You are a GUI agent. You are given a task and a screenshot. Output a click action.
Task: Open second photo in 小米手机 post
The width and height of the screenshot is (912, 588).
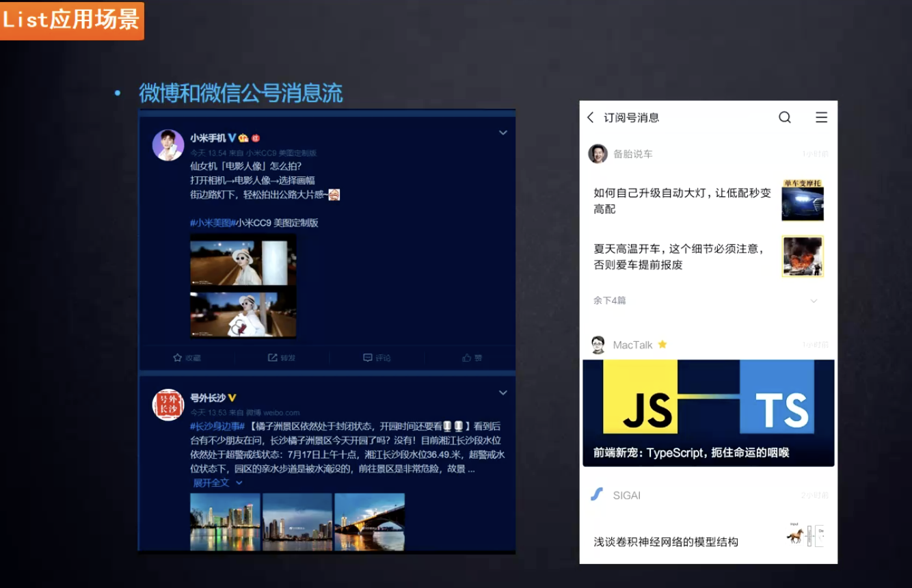point(243,313)
